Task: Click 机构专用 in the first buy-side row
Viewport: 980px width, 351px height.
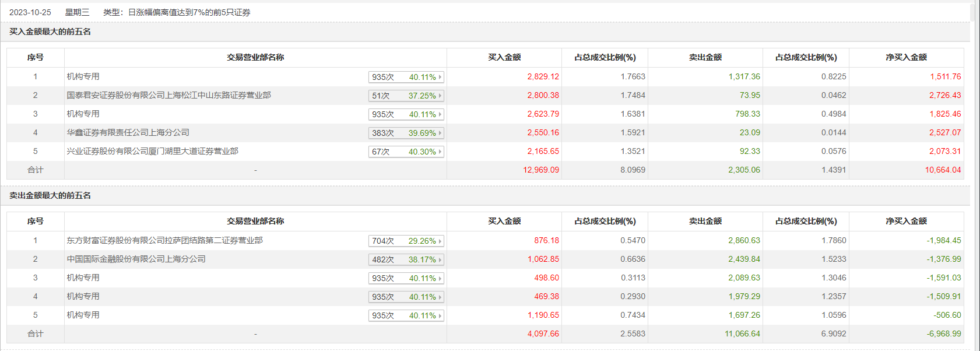Action: click(83, 76)
